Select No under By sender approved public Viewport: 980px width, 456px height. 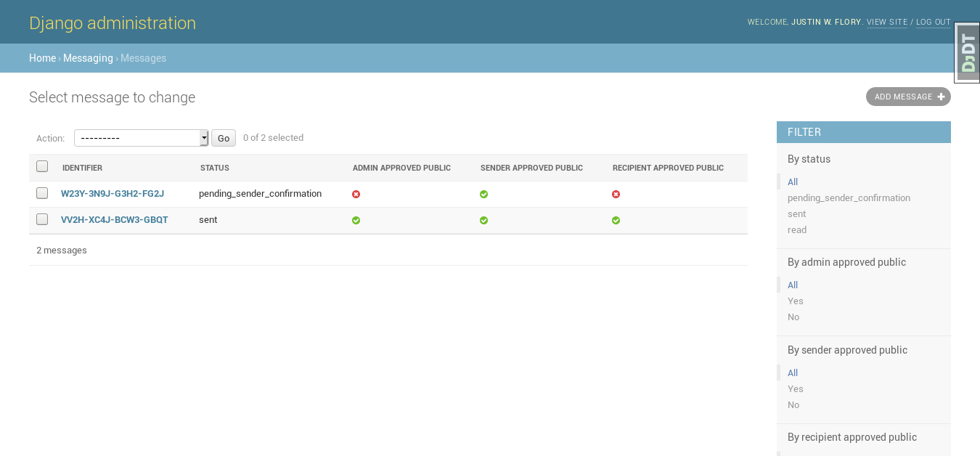click(793, 405)
